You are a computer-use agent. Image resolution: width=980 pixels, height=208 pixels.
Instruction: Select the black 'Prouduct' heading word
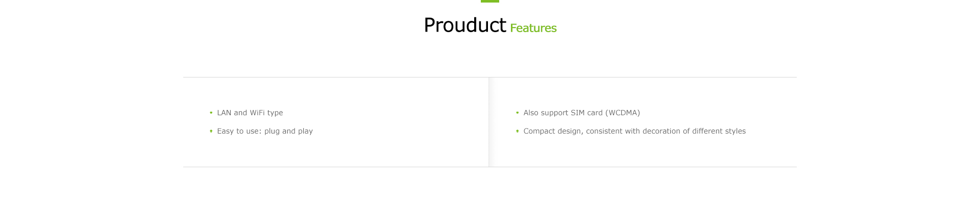click(x=465, y=25)
